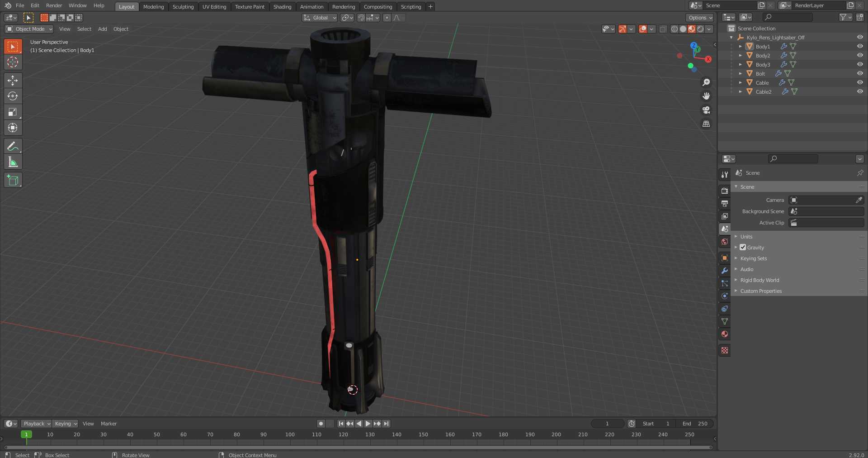
Task: Open the File menu
Action: [x=20, y=5]
